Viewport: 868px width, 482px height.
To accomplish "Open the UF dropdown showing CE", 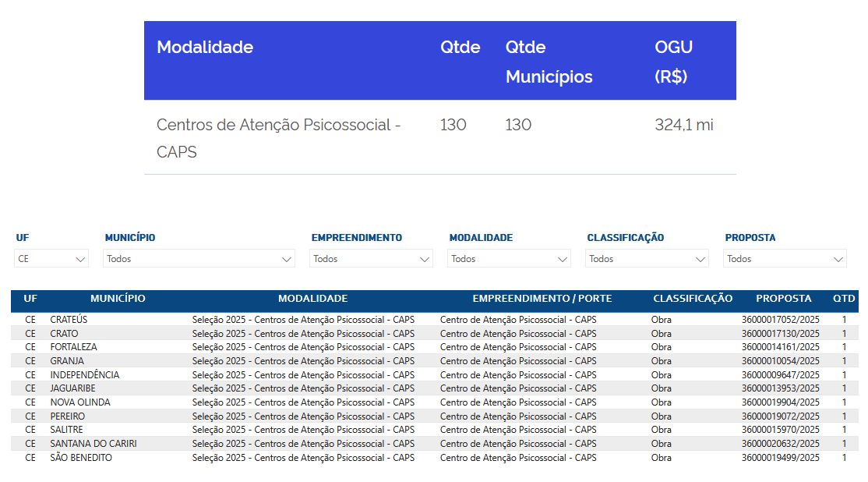I will coord(51,259).
